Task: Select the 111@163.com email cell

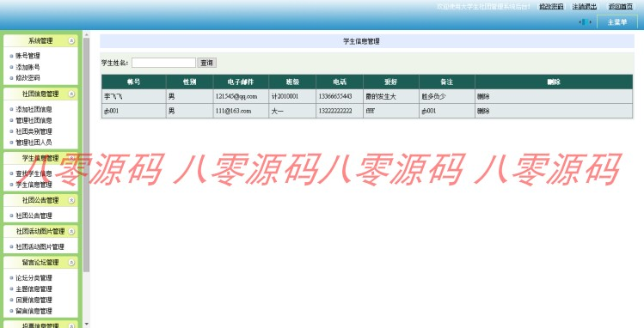Action: pos(241,111)
